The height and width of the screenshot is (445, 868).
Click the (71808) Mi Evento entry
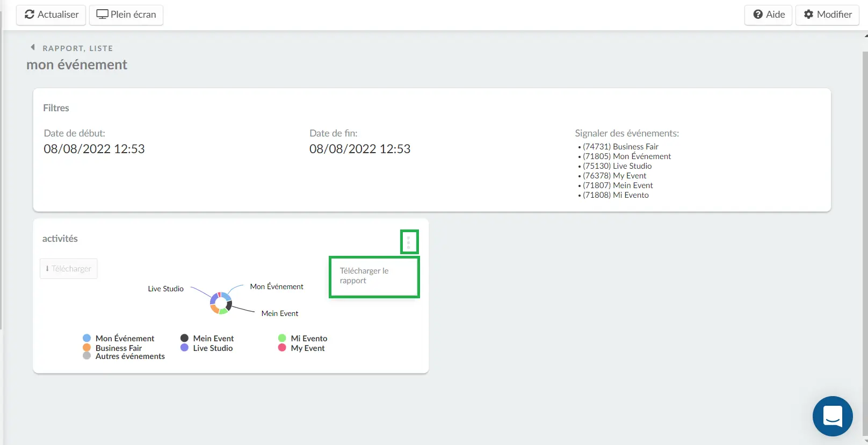[616, 195]
